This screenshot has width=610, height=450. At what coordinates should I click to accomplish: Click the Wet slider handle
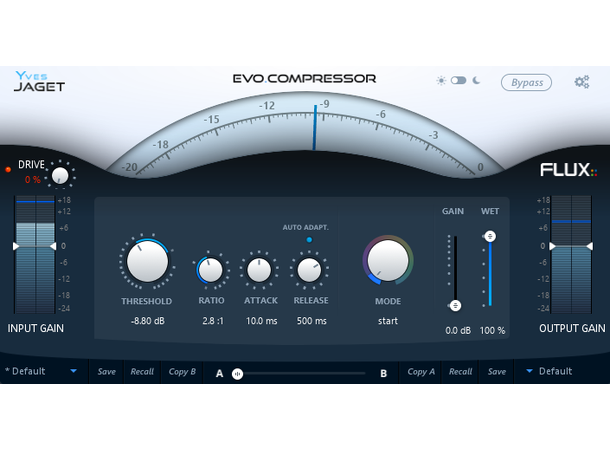pyautogui.click(x=490, y=236)
